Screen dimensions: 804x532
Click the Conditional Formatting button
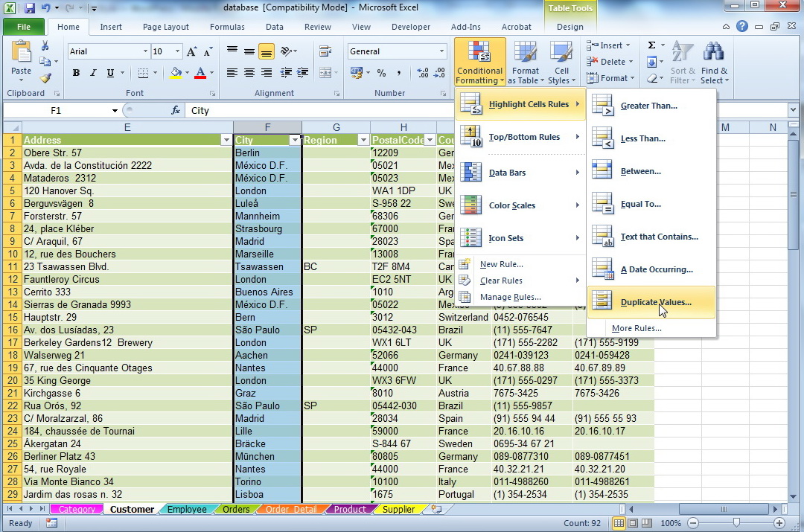[479, 63]
